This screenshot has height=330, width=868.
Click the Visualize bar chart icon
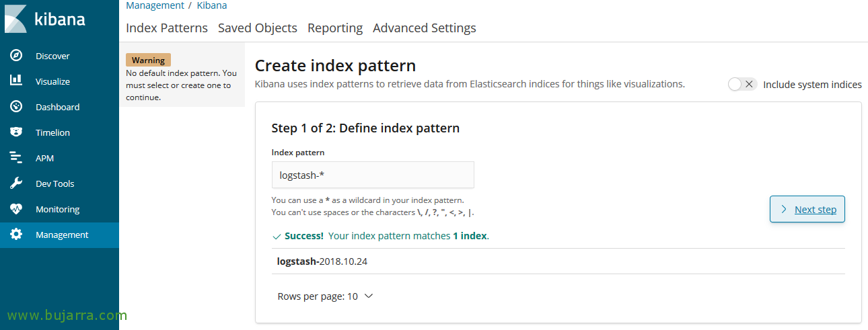click(16, 81)
